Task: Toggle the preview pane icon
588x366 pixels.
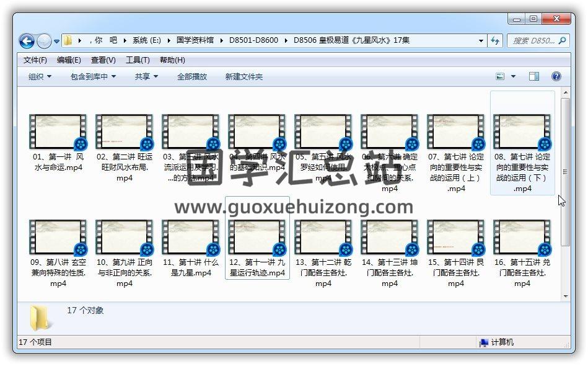Action: tap(534, 76)
